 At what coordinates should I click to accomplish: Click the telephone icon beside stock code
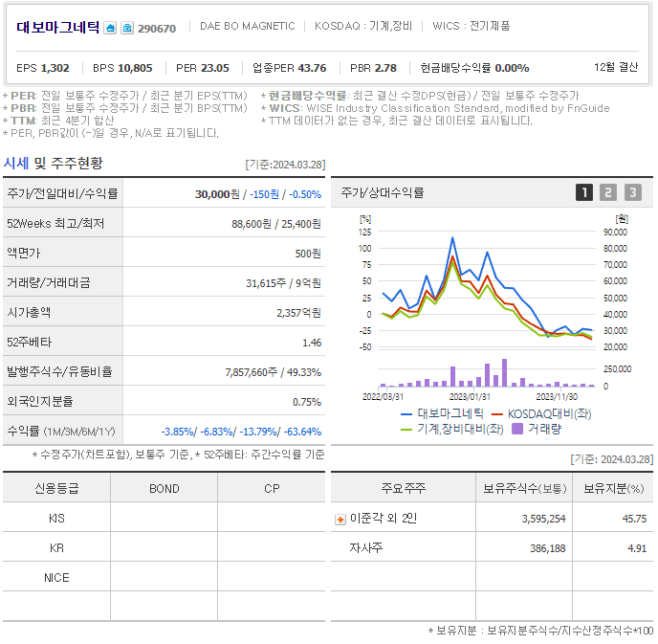tap(127, 28)
